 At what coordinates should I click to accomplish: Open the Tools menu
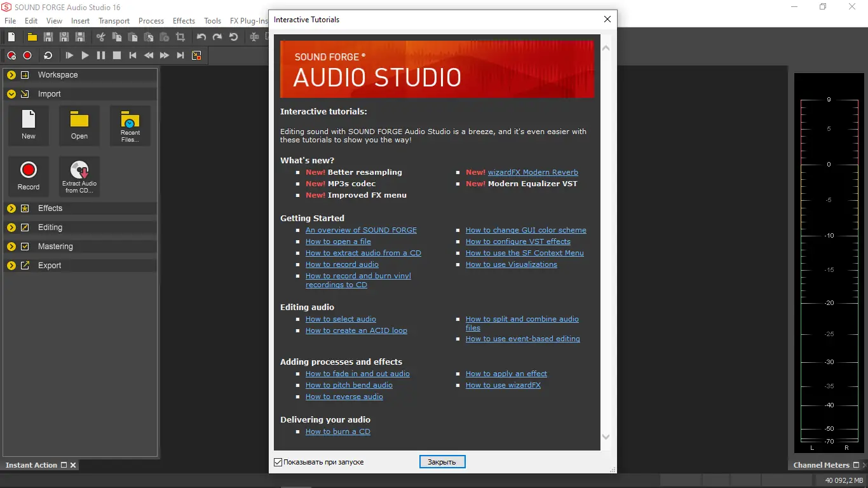(213, 21)
